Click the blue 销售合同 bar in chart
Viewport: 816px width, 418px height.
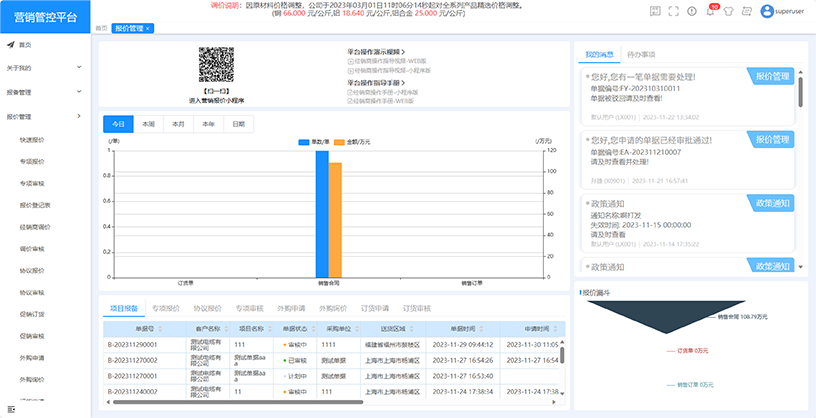322,214
